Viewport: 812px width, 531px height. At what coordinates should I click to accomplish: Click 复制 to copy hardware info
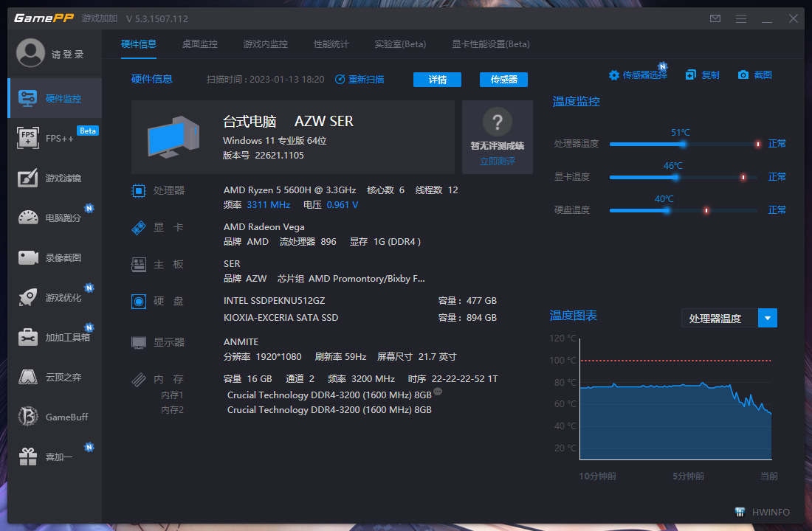click(702, 75)
